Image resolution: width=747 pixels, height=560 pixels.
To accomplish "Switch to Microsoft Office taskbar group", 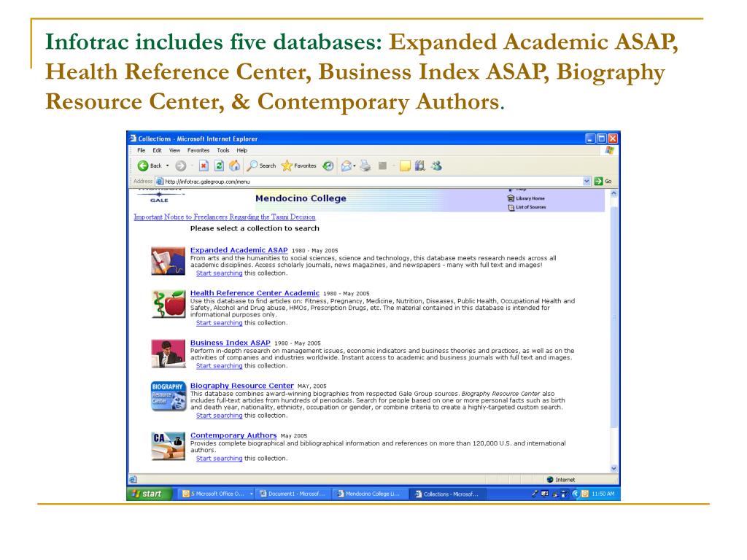I will (x=217, y=494).
